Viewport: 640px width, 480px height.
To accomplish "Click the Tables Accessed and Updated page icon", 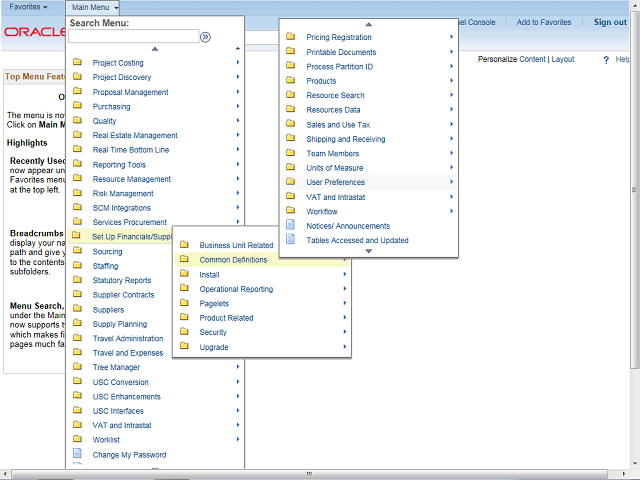I will click(291, 239).
